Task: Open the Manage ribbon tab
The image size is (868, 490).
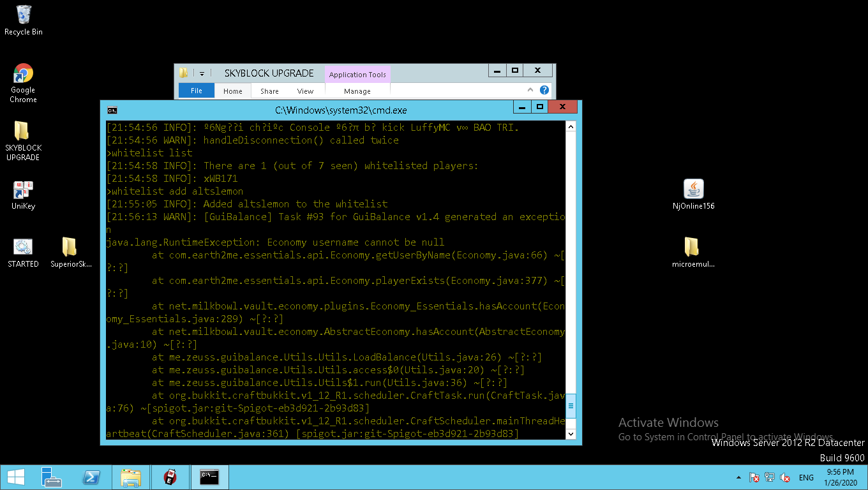Action: click(357, 91)
